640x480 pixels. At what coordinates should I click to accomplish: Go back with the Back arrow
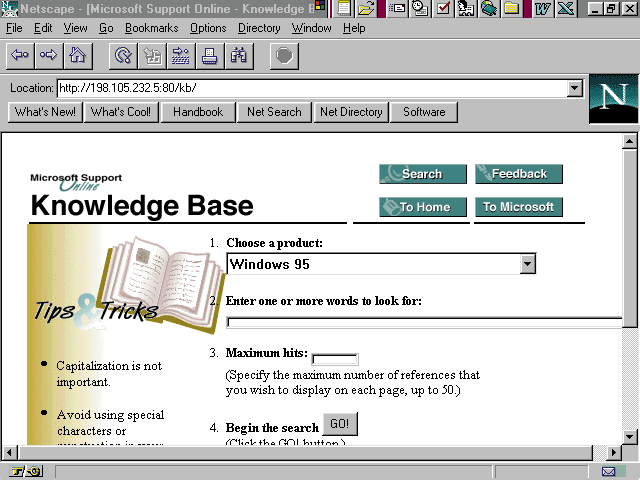(x=20, y=55)
